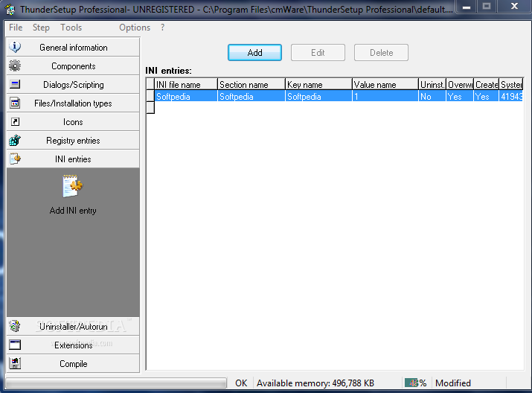
Task: Click the memory percentage indicator
Action: pos(416,383)
